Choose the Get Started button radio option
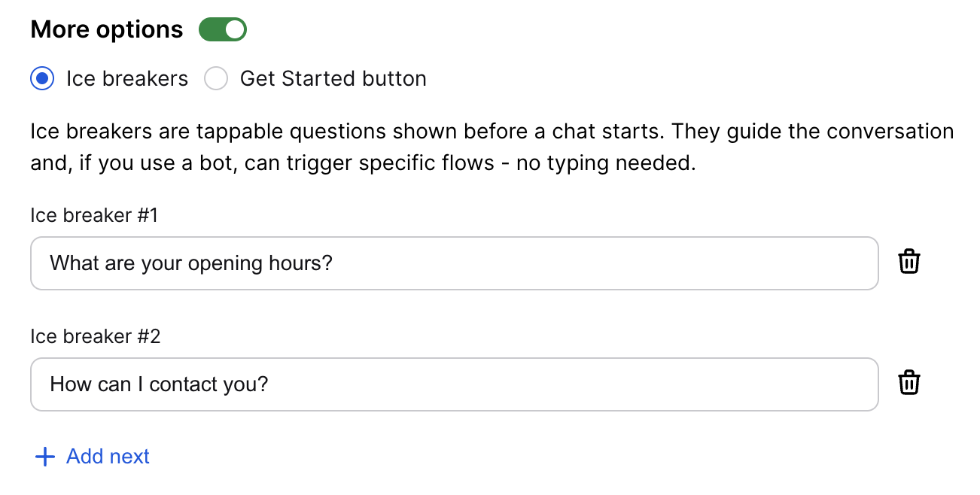Viewport: 980px width, 495px height. click(x=216, y=79)
